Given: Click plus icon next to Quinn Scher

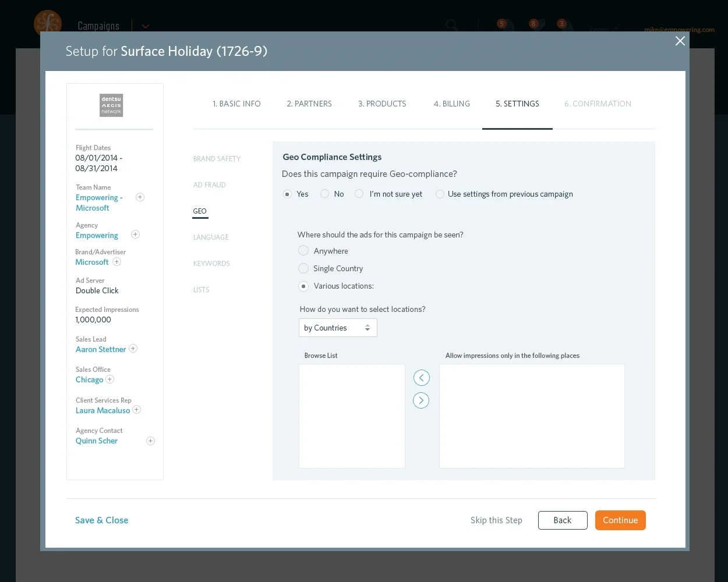Looking at the screenshot, I should 150,441.
